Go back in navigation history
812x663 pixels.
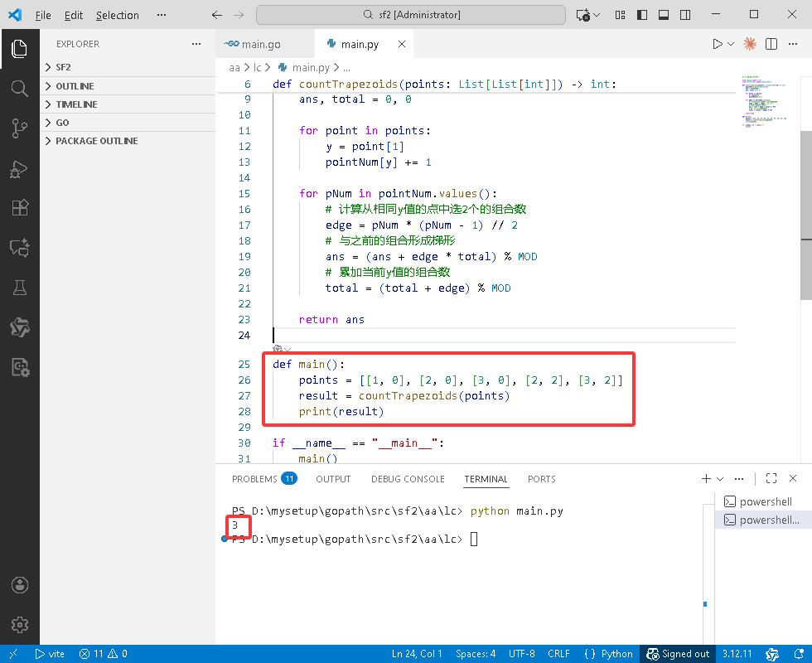[x=217, y=15]
